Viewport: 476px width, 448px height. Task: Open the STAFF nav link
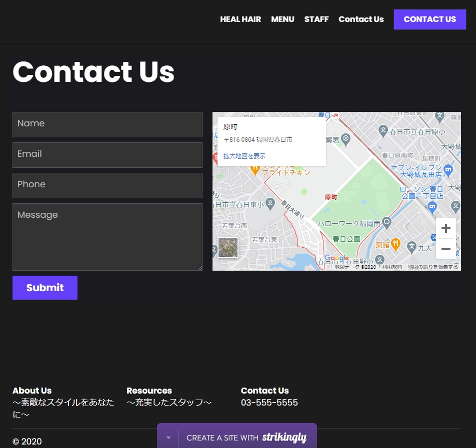click(x=316, y=19)
